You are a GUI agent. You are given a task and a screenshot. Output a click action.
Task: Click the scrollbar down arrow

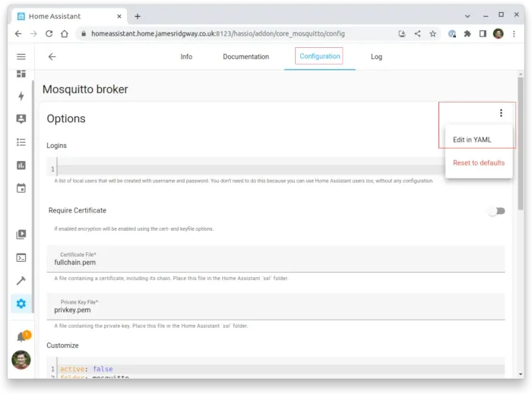pyautogui.click(x=521, y=374)
